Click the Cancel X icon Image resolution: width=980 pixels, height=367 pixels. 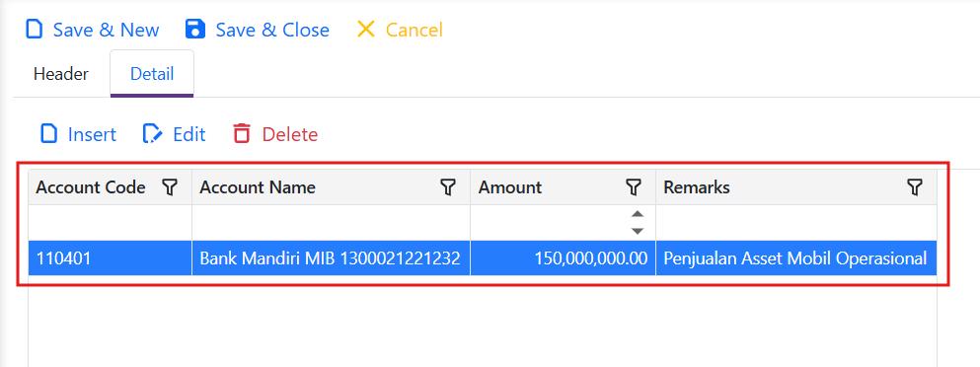[x=365, y=30]
